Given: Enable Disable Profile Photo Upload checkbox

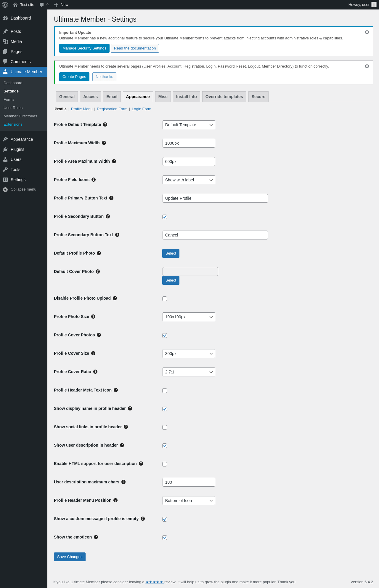Looking at the screenshot, I should (165, 299).
